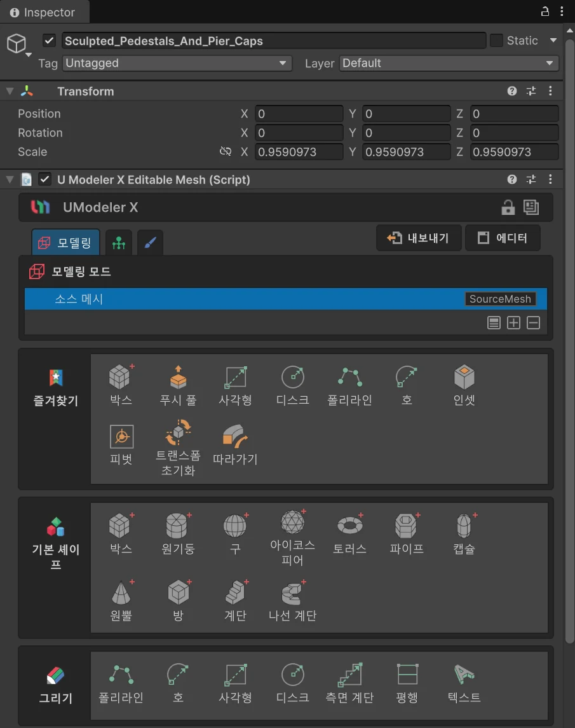Open Transform component context menu
The width and height of the screenshot is (575, 728).
click(550, 91)
